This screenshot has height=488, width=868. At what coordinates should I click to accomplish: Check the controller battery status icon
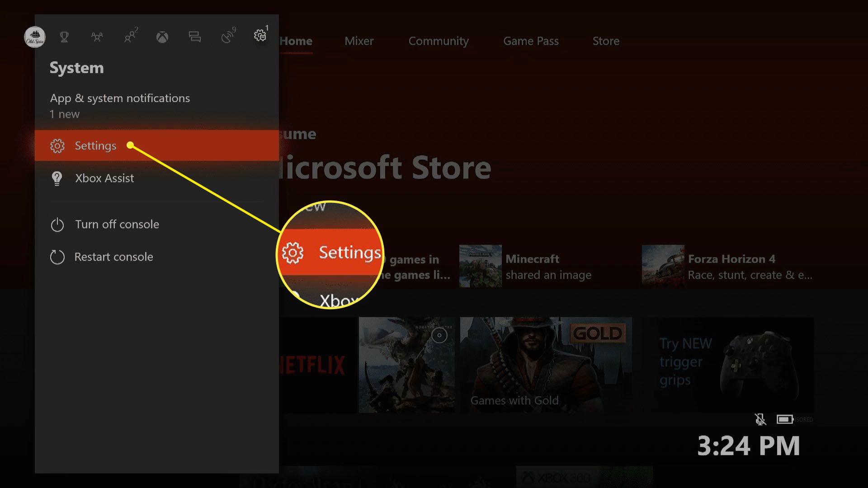[785, 419]
